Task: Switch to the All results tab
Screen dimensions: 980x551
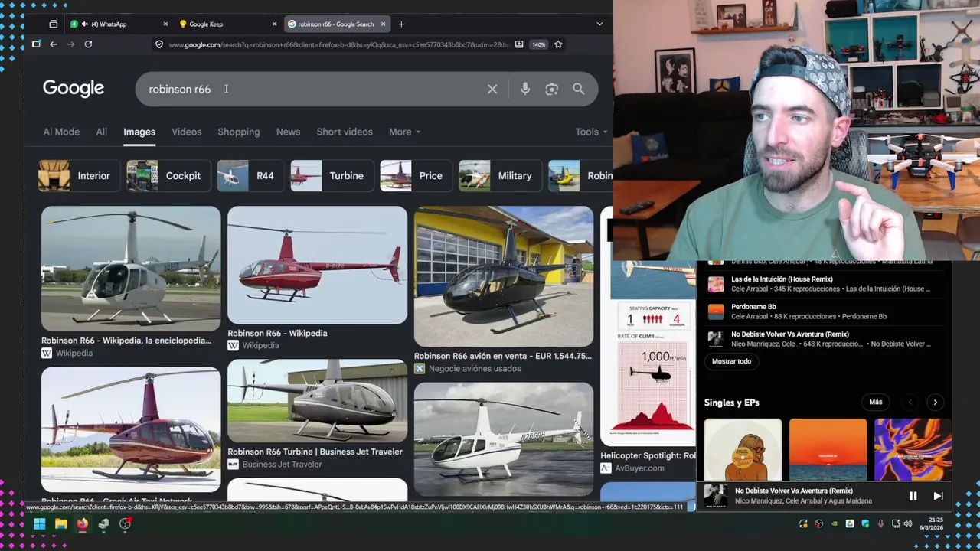Action: point(102,132)
